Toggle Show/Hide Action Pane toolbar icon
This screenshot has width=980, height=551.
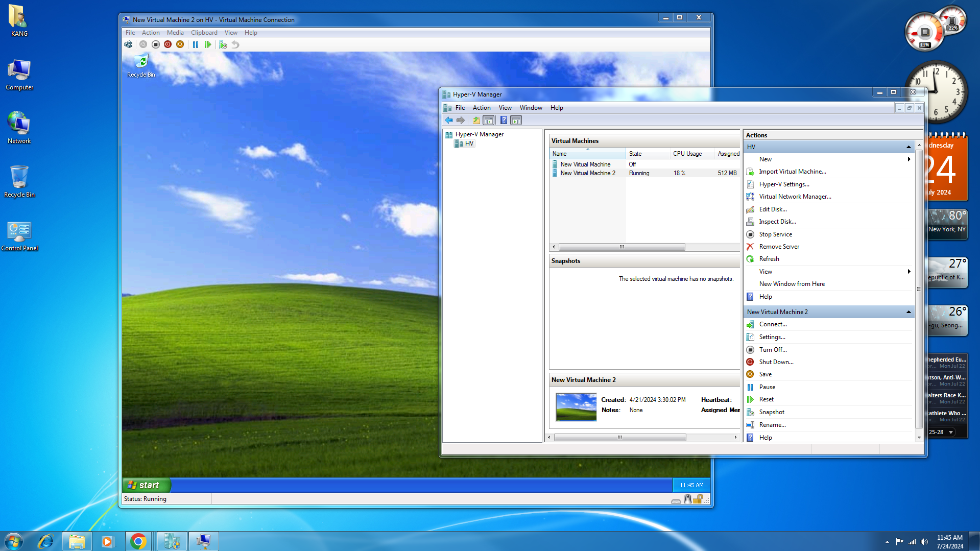(516, 120)
